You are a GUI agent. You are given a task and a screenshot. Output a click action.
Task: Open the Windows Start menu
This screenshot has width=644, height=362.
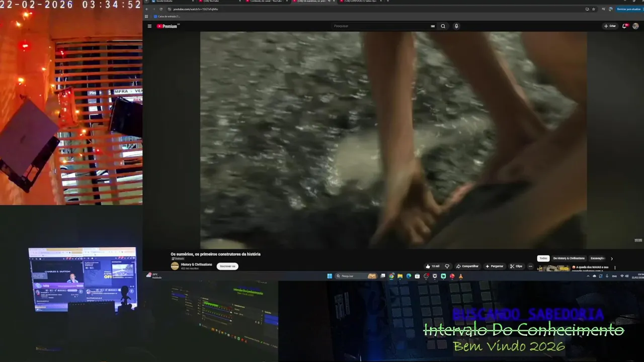pyautogui.click(x=330, y=276)
